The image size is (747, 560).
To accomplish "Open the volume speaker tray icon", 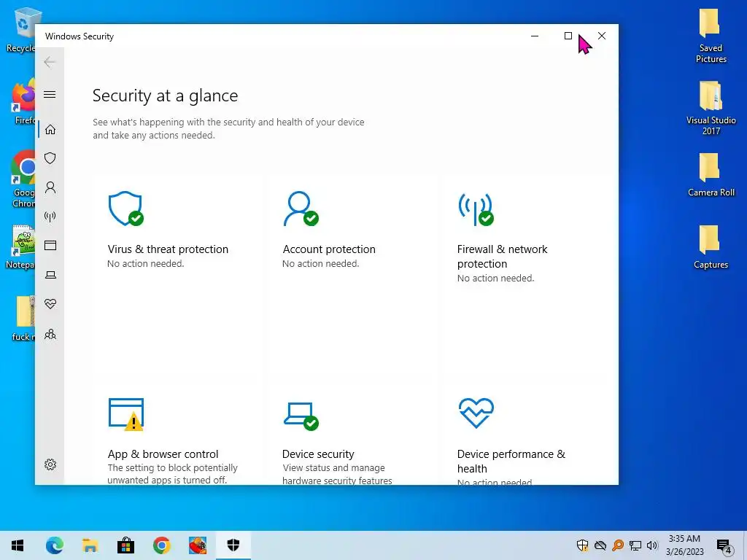I will (652, 545).
